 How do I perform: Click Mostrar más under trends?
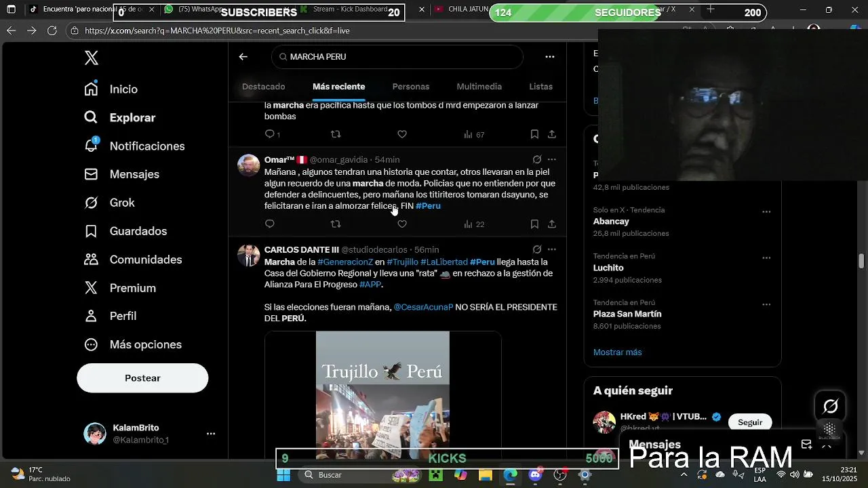pos(617,352)
